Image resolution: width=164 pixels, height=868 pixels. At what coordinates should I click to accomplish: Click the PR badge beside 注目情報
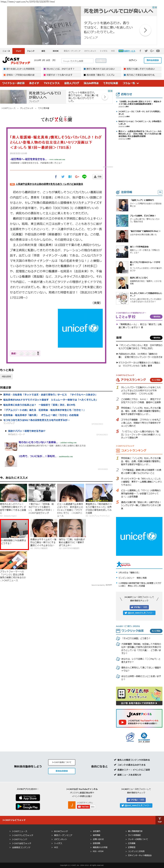(160, 192)
